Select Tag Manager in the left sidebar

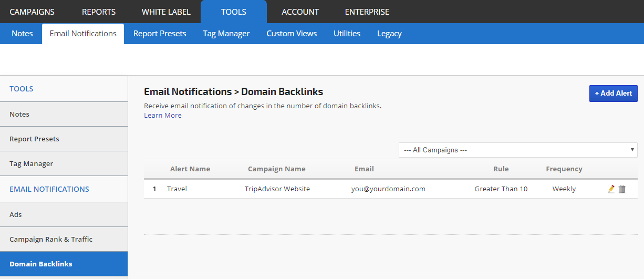31,163
